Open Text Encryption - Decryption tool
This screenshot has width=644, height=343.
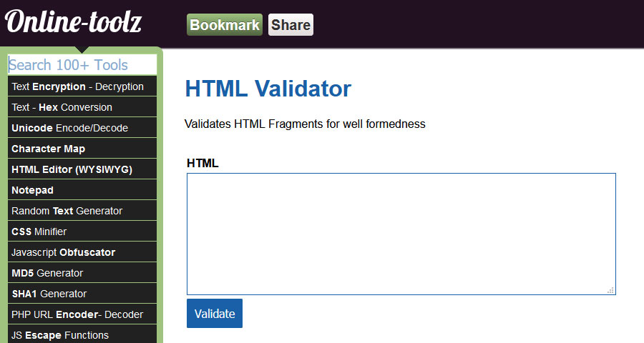pos(82,86)
